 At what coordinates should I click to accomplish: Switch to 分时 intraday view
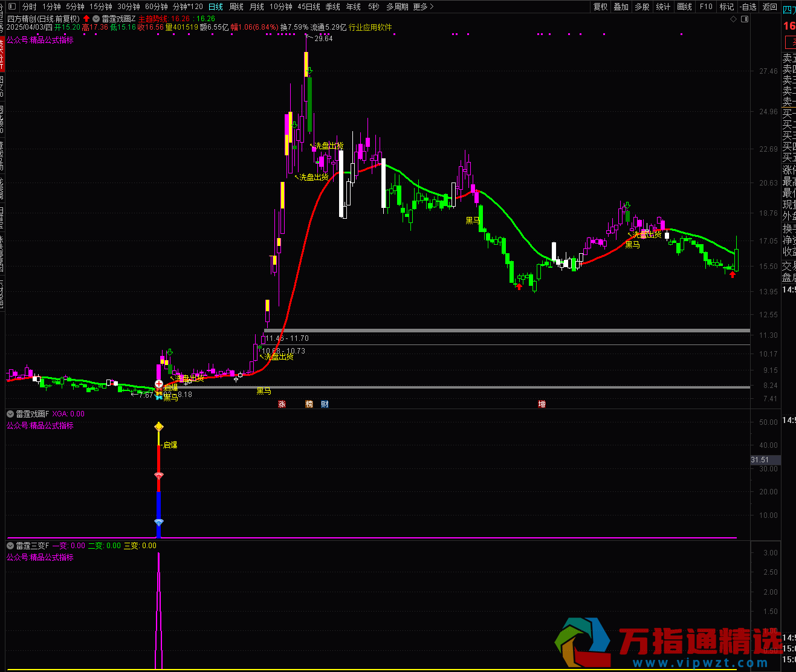tap(29, 7)
